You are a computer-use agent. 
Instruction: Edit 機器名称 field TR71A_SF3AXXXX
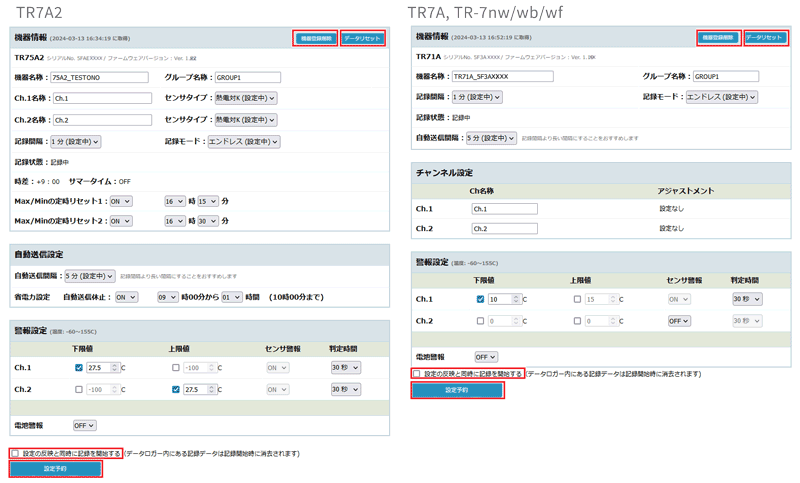click(x=503, y=77)
